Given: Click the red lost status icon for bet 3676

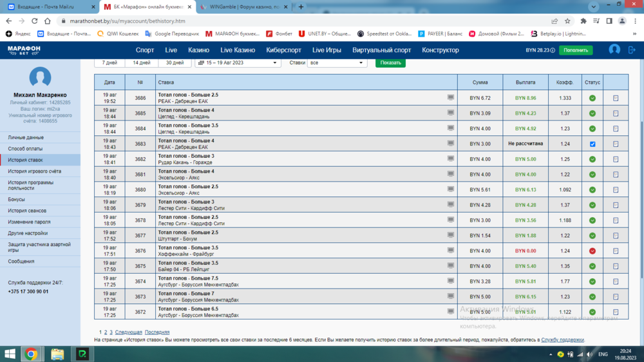Looking at the screenshot, I should (x=592, y=251).
